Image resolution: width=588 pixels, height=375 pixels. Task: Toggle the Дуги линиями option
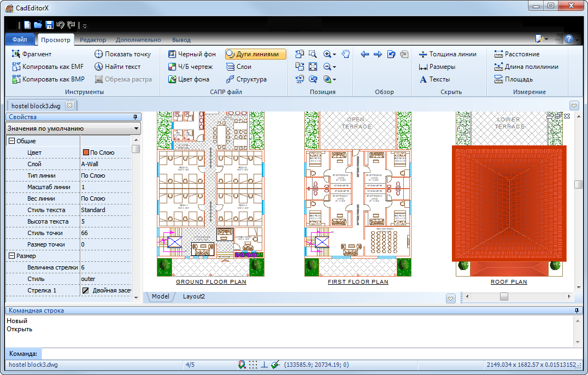[x=255, y=54]
